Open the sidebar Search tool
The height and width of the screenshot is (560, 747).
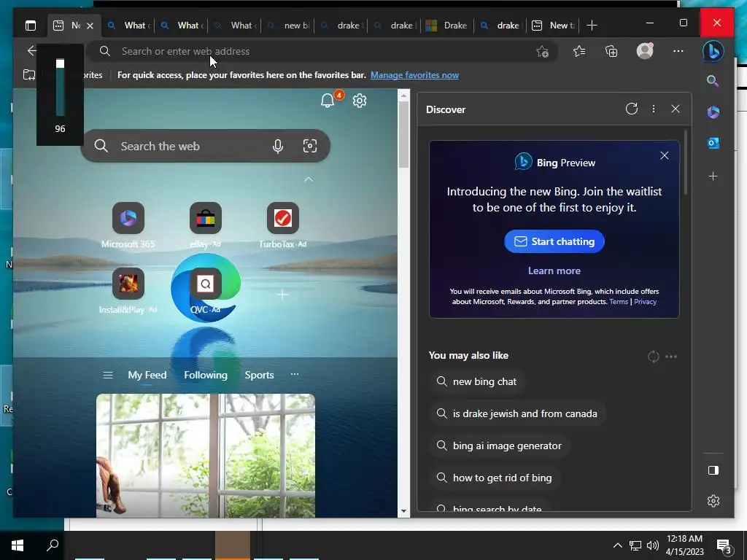pos(713,81)
